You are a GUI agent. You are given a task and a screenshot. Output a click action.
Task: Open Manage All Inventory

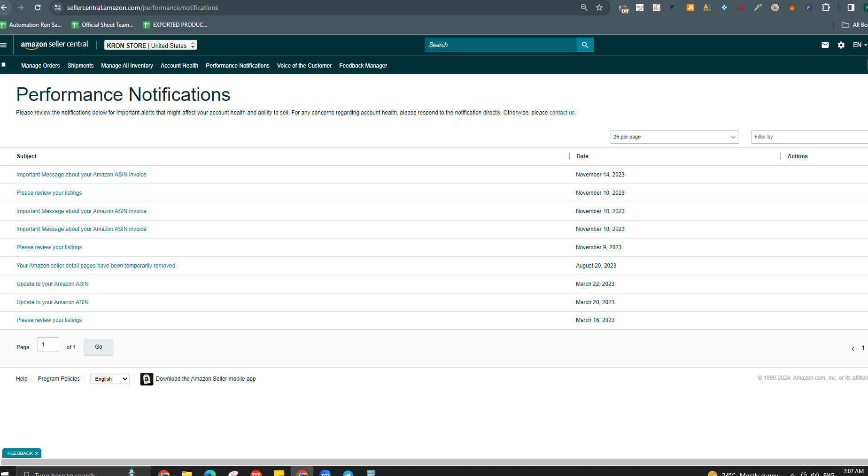(x=127, y=66)
